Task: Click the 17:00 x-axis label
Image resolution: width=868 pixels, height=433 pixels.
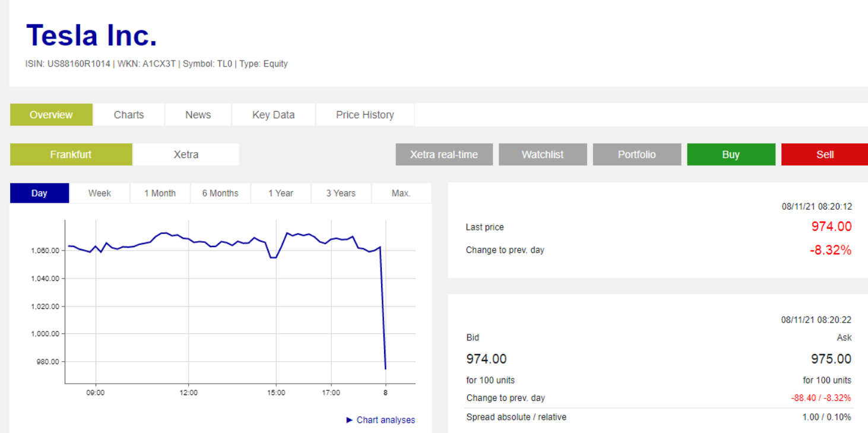Action: point(331,393)
